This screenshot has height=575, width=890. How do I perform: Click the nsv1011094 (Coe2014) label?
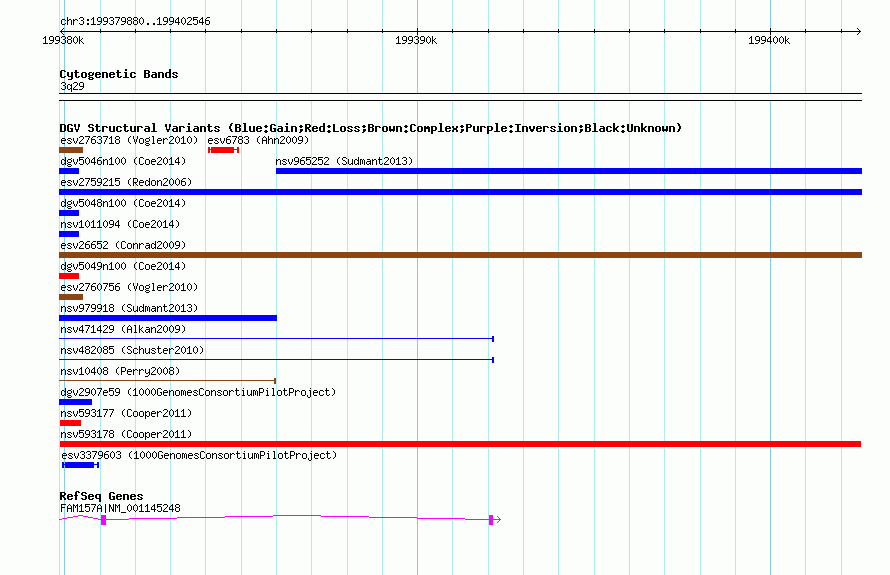(120, 224)
